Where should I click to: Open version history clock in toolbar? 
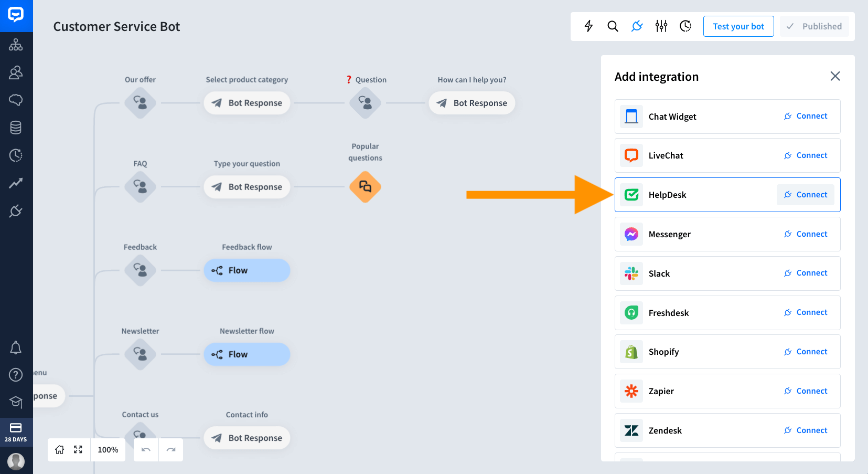pyautogui.click(x=685, y=26)
